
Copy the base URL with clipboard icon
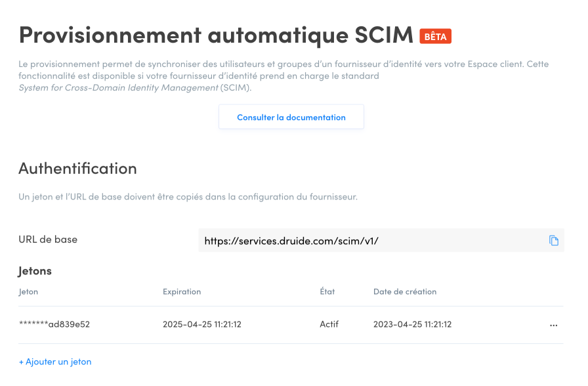553,240
